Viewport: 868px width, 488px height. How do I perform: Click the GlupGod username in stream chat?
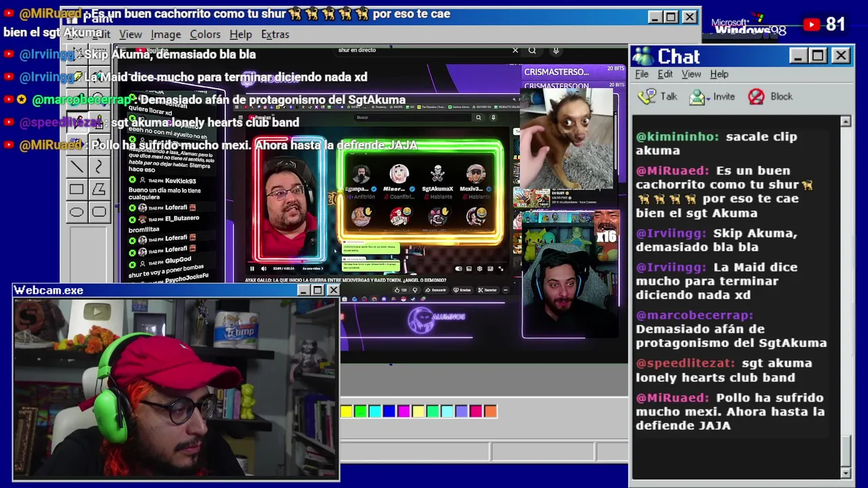click(x=178, y=260)
